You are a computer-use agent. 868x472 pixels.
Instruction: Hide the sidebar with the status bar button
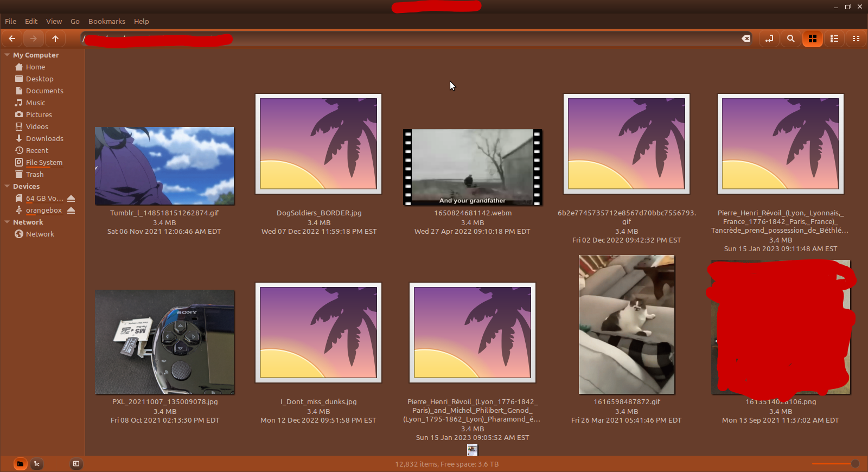click(x=76, y=464)
